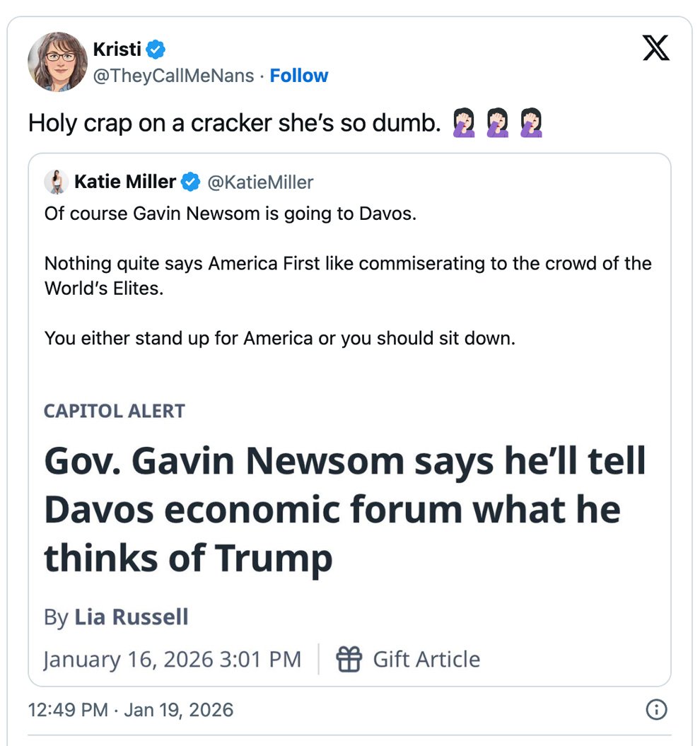Click Katie Miller's small profile avatar
The image size is (700, 746).
coord(56,182)
